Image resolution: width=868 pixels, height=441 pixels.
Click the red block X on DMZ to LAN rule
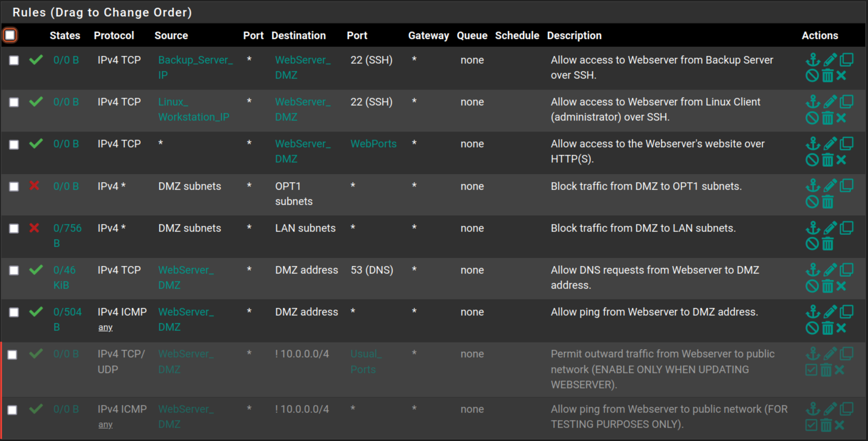(34, 228)
